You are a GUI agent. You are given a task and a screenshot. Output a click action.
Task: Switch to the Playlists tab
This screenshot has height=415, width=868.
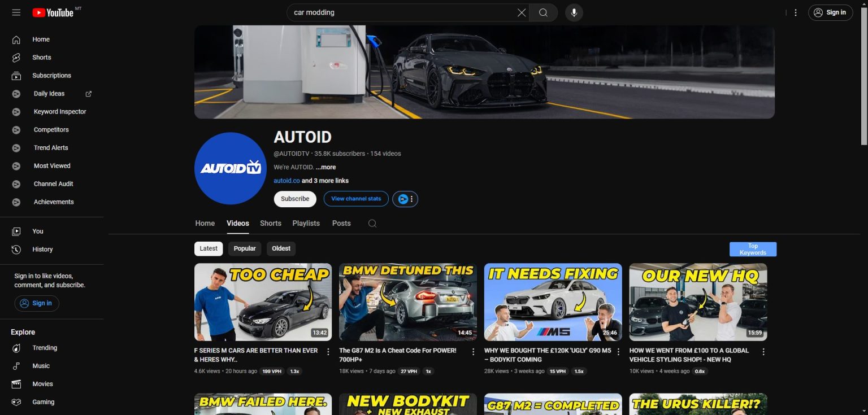(x=306, y=223)
